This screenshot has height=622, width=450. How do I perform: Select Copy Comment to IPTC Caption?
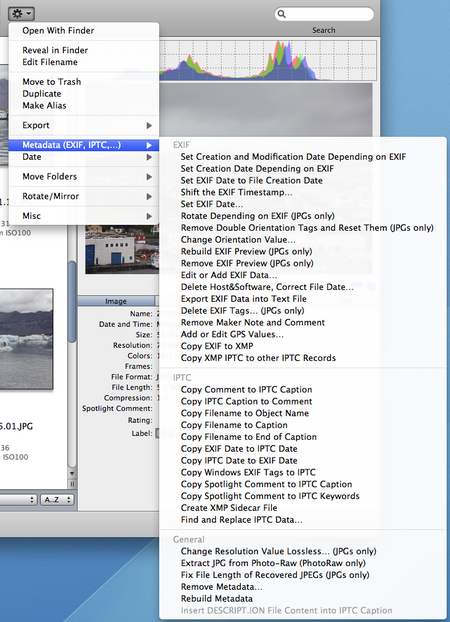tap(303, 390)
